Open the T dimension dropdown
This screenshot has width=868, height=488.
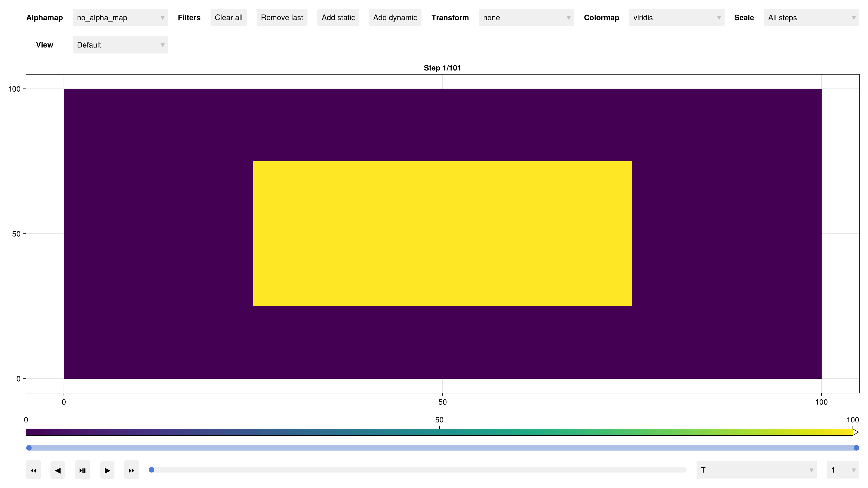coord(756,470)
